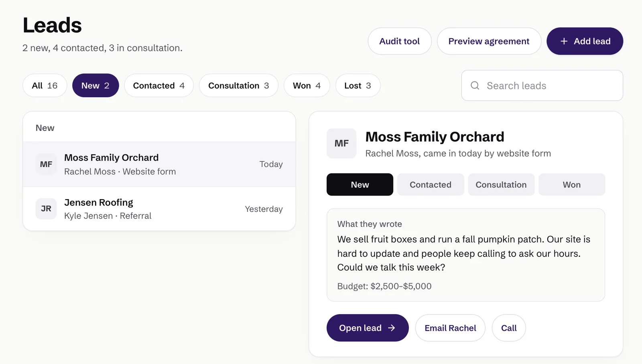Viewport: 642px width, 364px height.
Task: Click the Preview agreement button
Action: pos(489,41)
